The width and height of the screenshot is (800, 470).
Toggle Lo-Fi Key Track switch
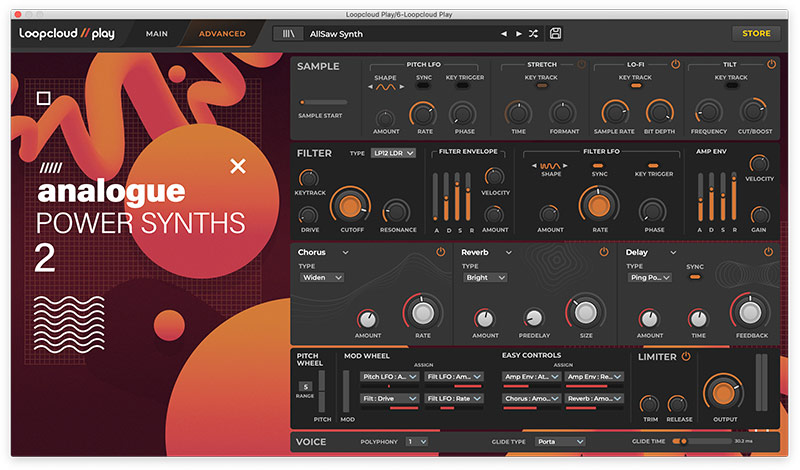click(x=636, y=86)
